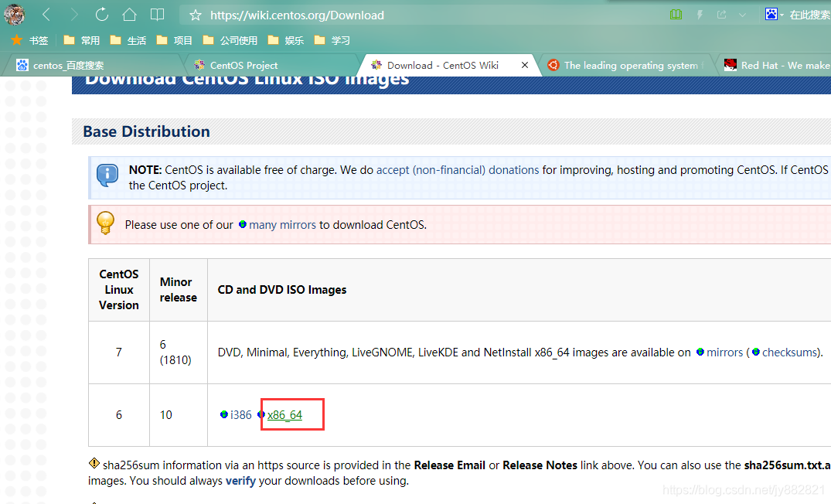This screenshot has height=504, width=831.
Task: Click the lightning speed mode icon
Action: [x=700, y=15]
